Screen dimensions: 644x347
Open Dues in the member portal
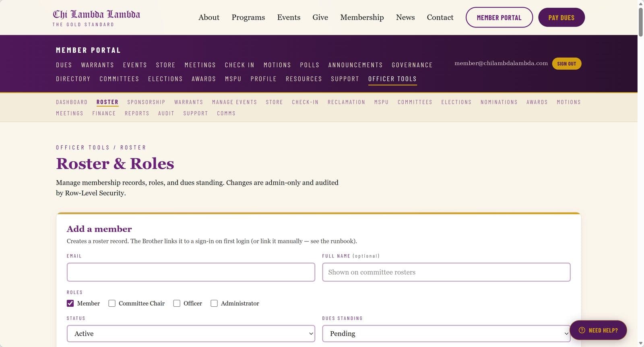pyautogui.click(x=64, y=65)
